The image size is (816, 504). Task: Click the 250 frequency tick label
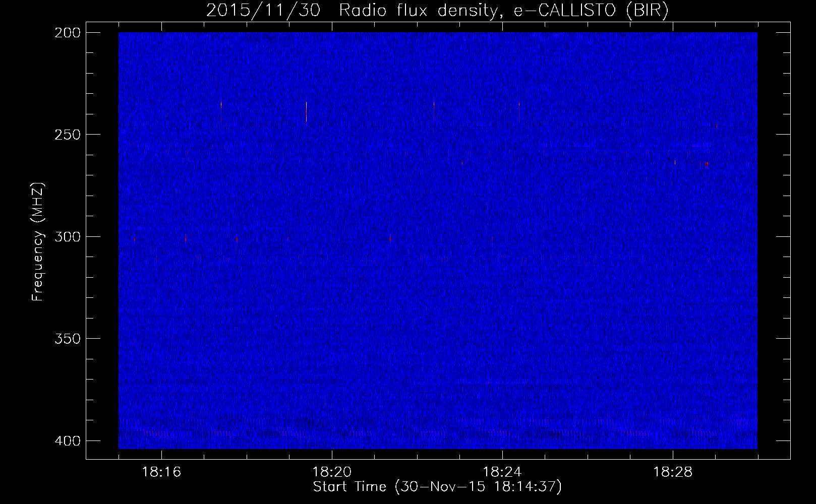click(x=67, y=135)
